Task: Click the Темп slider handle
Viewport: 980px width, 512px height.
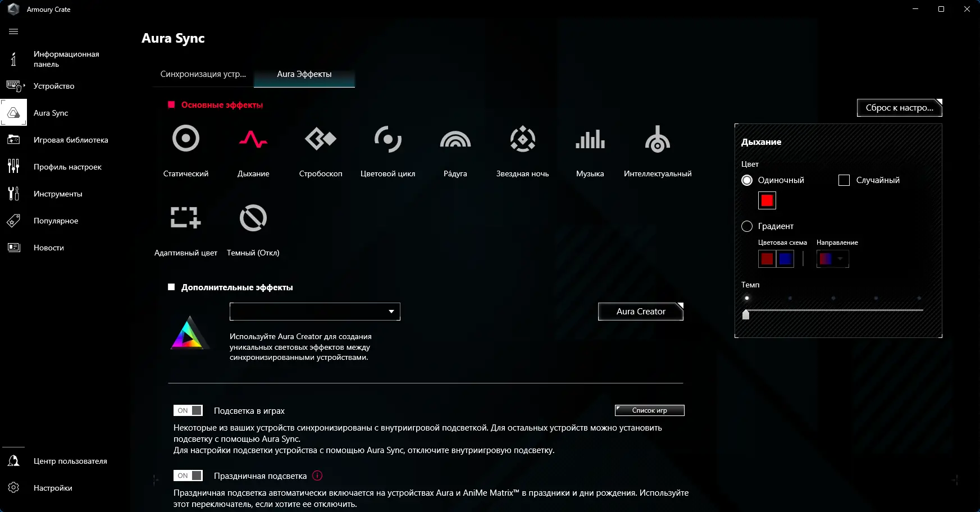Action: (x=746, y=314)
